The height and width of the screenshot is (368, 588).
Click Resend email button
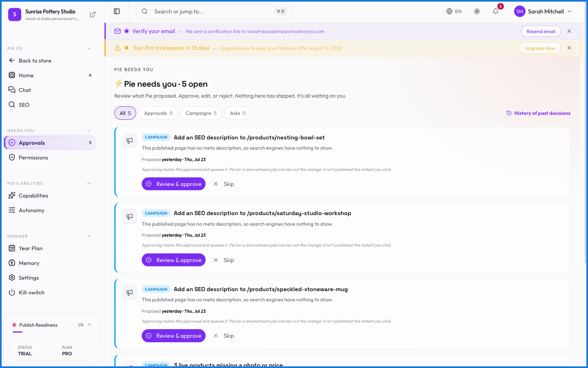click(541, 31)
